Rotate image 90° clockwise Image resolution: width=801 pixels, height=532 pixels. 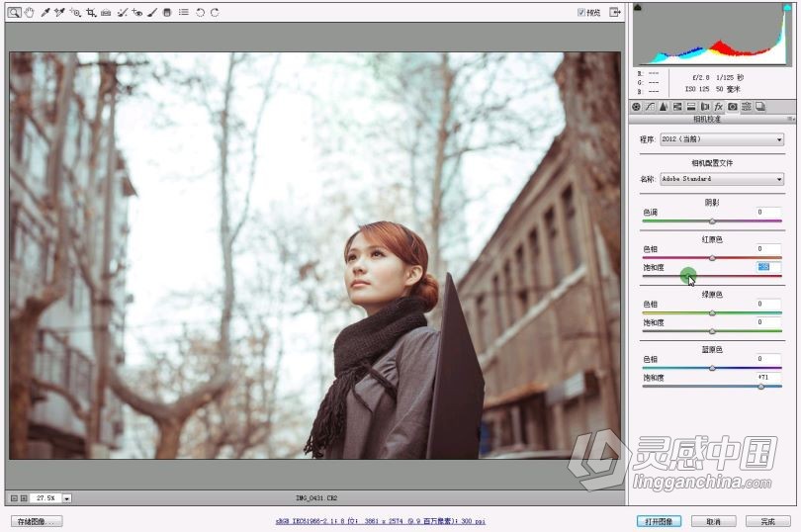[215, 12]
